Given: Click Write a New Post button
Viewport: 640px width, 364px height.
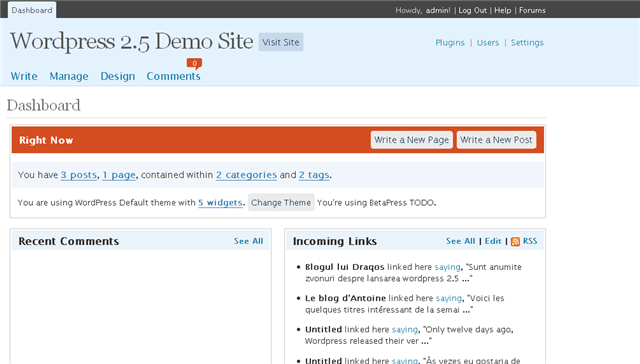Looking at the screenshot, I should (496, 140).
